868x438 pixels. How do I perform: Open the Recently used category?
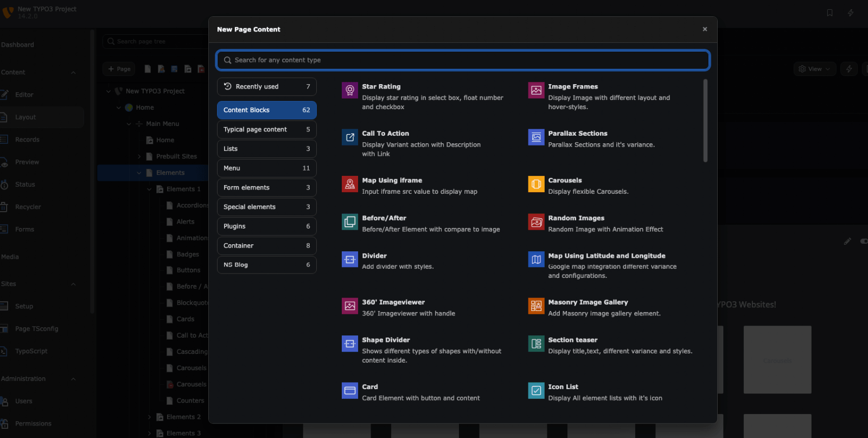(266, 87)
